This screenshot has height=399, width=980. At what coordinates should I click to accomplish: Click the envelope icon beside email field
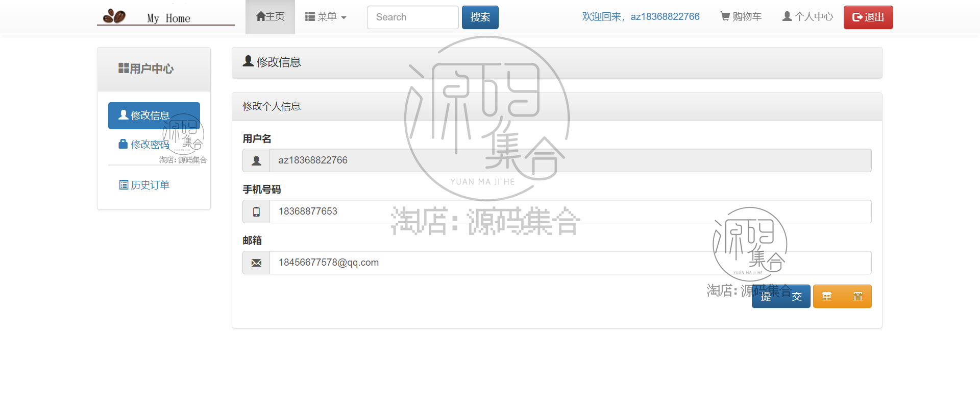(256, 263)
